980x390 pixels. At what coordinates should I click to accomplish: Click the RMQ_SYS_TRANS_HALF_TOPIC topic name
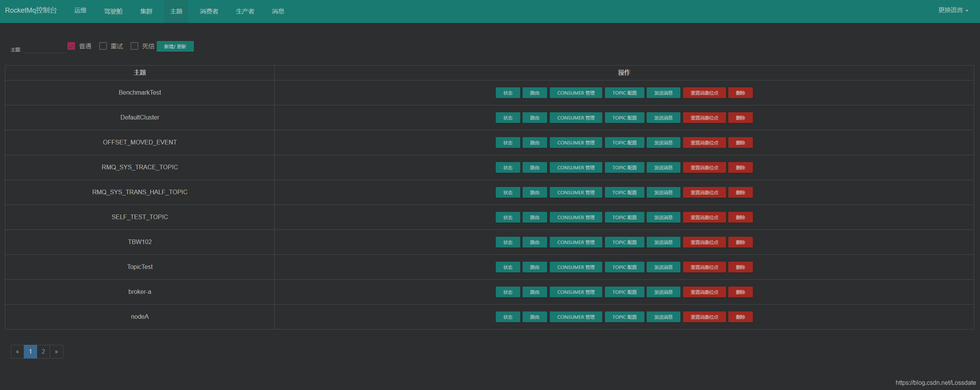(140, 192)
